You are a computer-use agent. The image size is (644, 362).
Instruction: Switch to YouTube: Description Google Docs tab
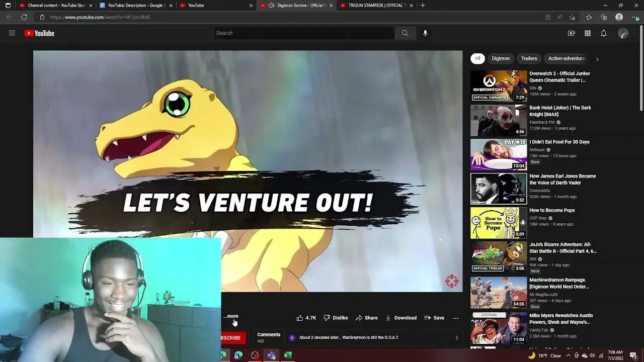click(x=135, y=6)
